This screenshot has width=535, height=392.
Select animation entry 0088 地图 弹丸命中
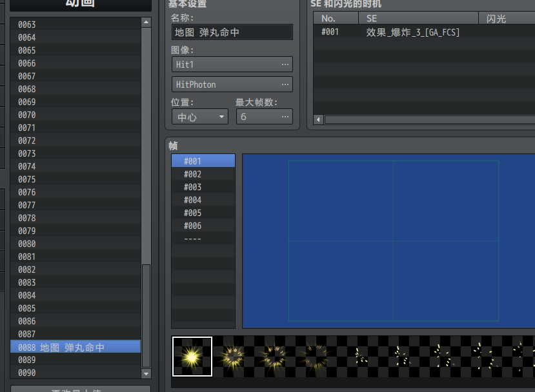(76, 347)
